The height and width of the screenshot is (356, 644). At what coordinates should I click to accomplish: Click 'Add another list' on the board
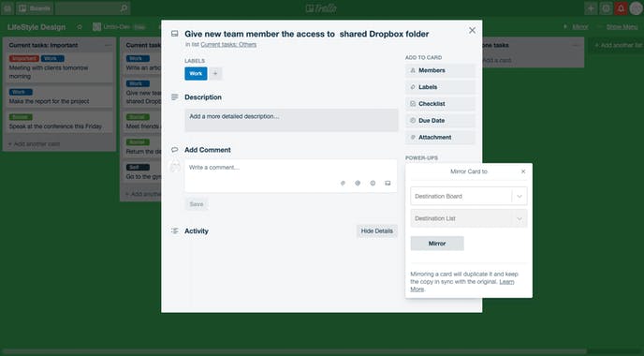pyautogui.click(x=618, y=45)
